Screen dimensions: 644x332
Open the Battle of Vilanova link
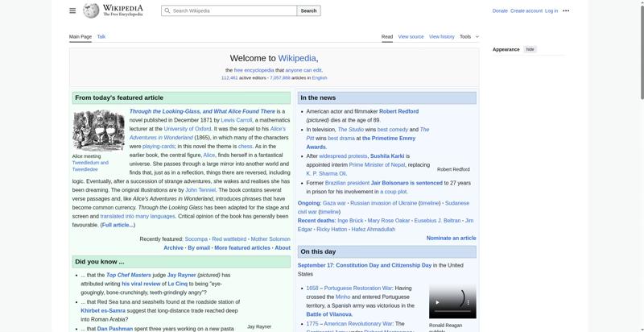[328, 314]
